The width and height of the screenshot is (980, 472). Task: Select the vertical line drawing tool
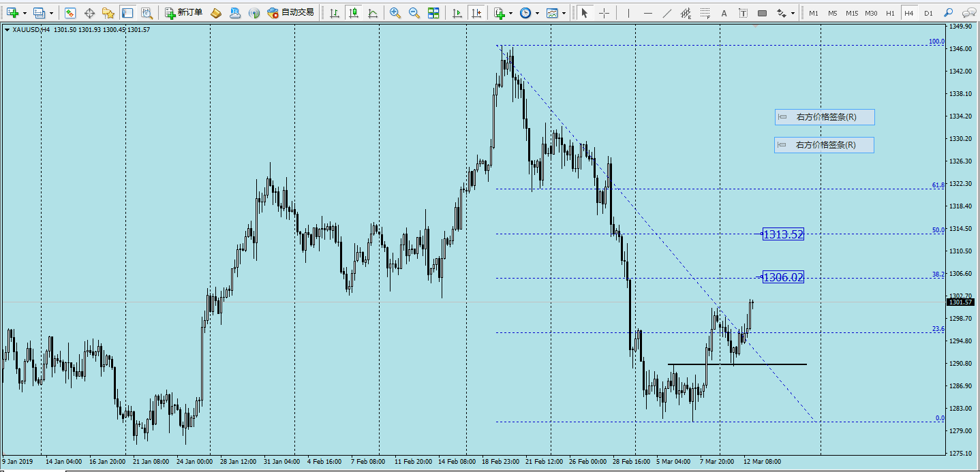tap(628, 13)
